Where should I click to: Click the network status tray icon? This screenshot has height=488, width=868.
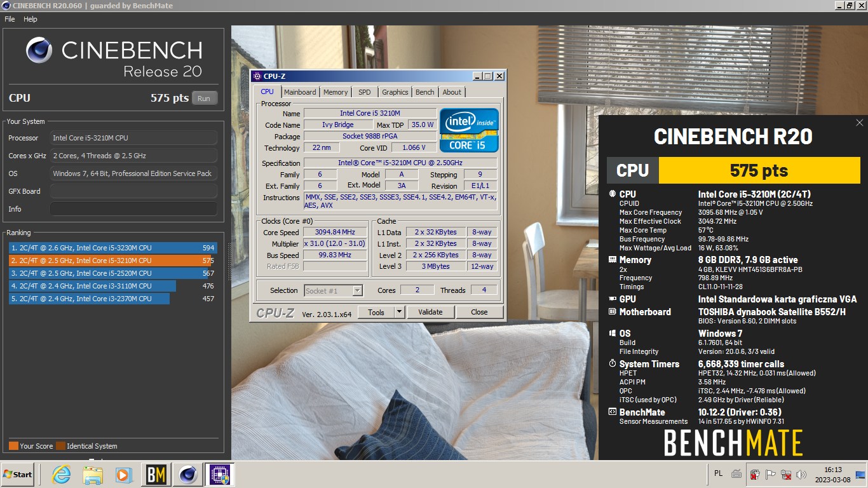point(786,474)
